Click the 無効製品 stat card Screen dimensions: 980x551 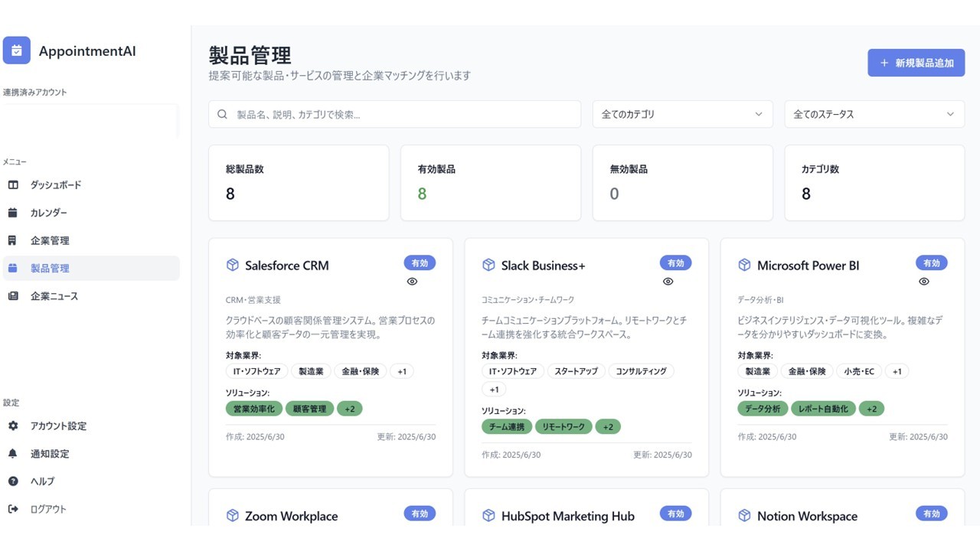click(x=682, y=183)
